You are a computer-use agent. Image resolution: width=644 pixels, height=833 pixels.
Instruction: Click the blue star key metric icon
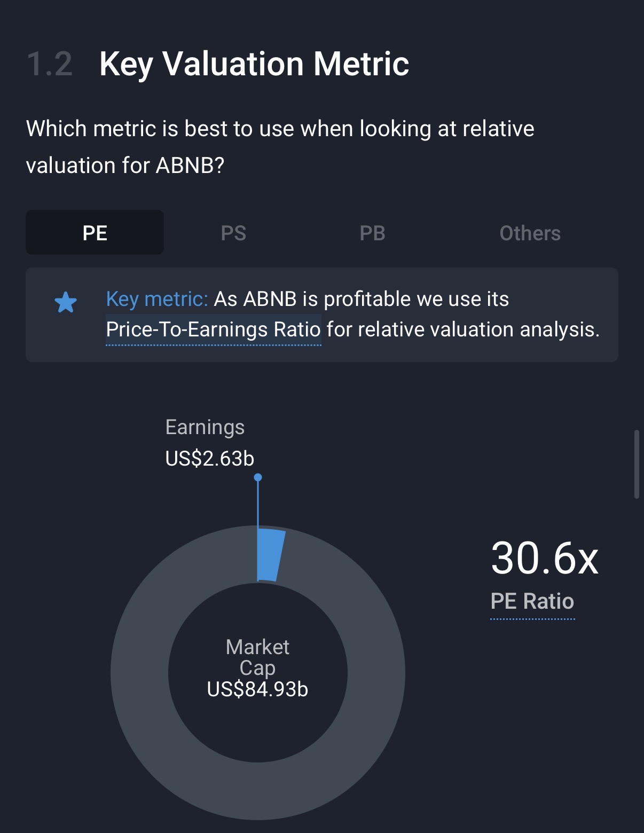(66, 302)
